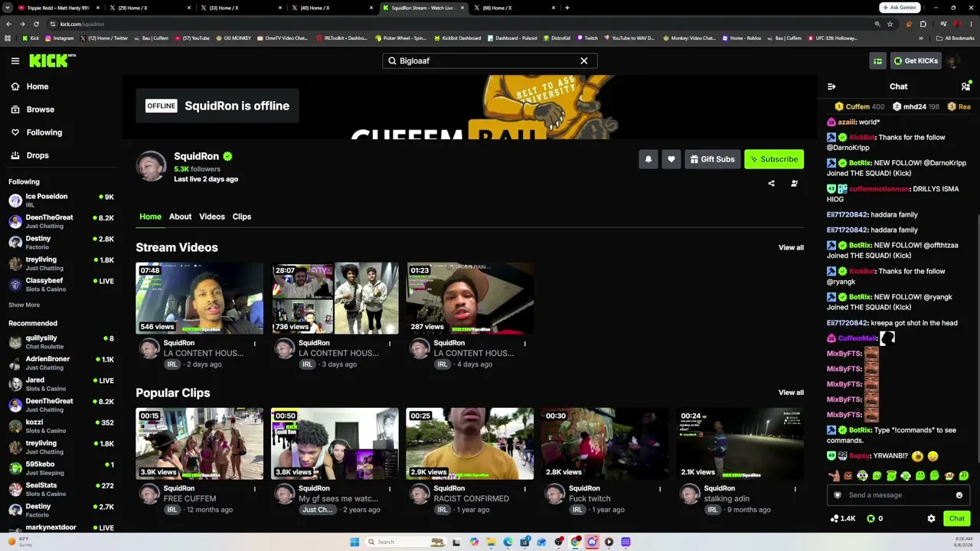The height and width of the screenshot is (551, 980).
Task: View all Popular Clips
Action: [x=791, y=393]
